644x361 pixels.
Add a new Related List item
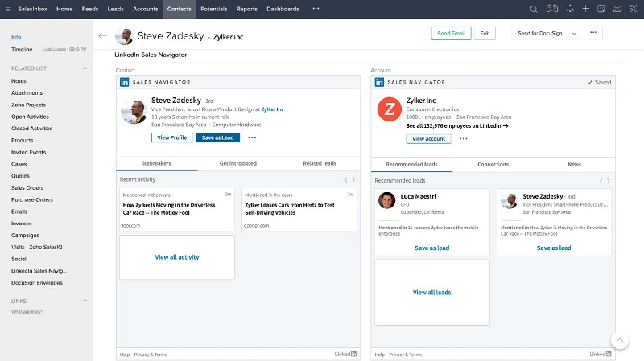85,68
